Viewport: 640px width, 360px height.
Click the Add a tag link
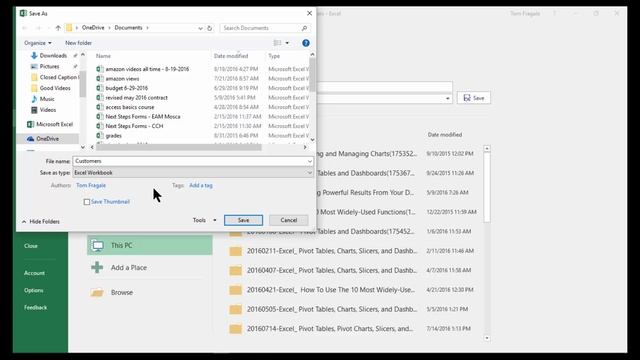pos(201,185)
